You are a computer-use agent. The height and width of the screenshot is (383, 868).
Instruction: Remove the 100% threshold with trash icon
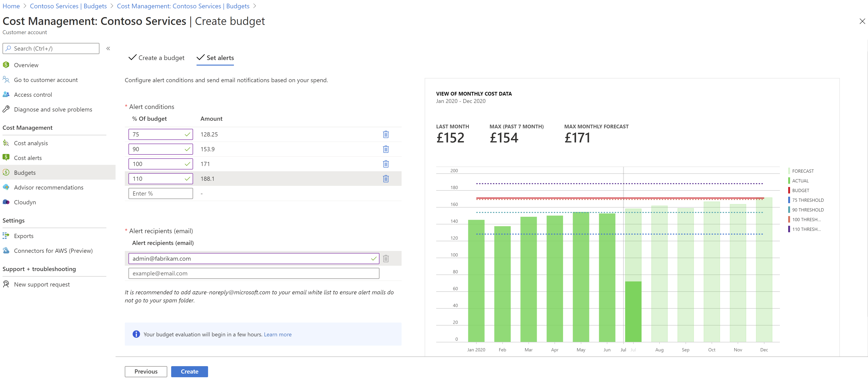pyautogui.click(x=386, y=164)
